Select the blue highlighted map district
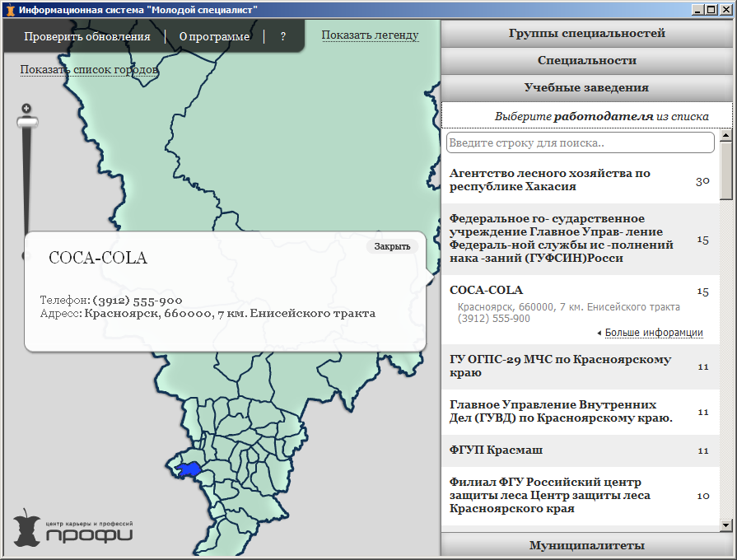737x560 pixels. pos(189,469)
